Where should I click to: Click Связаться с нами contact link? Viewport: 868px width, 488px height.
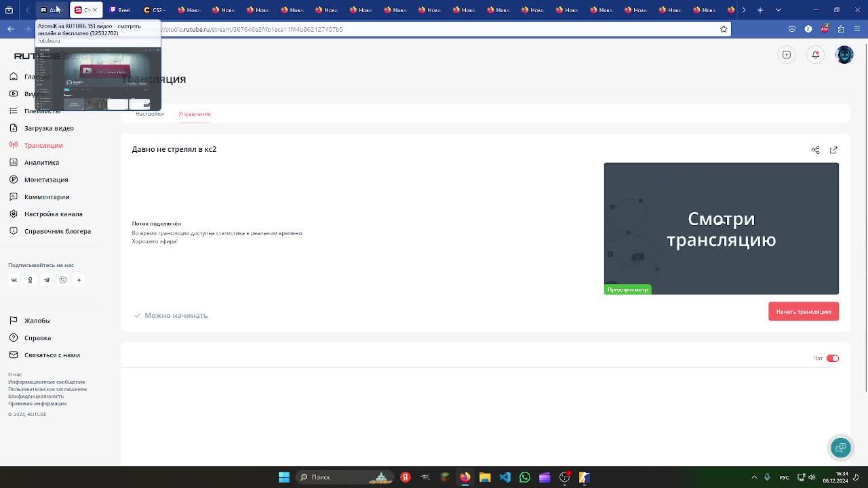pyautogui.click(x=52, y=355)
